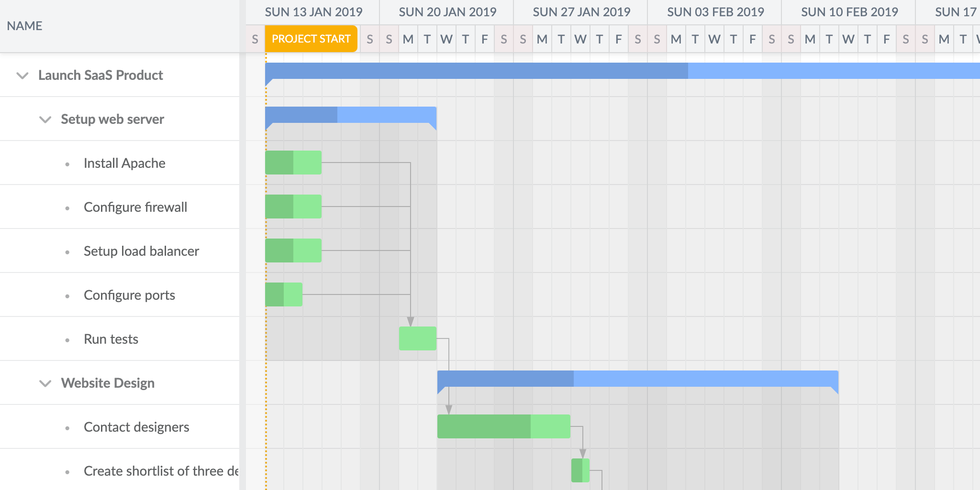Select the Setup load balancer task bar
The height and width of the screenshot is (490, 980).
pyautogui.click(x=293, y=250)
